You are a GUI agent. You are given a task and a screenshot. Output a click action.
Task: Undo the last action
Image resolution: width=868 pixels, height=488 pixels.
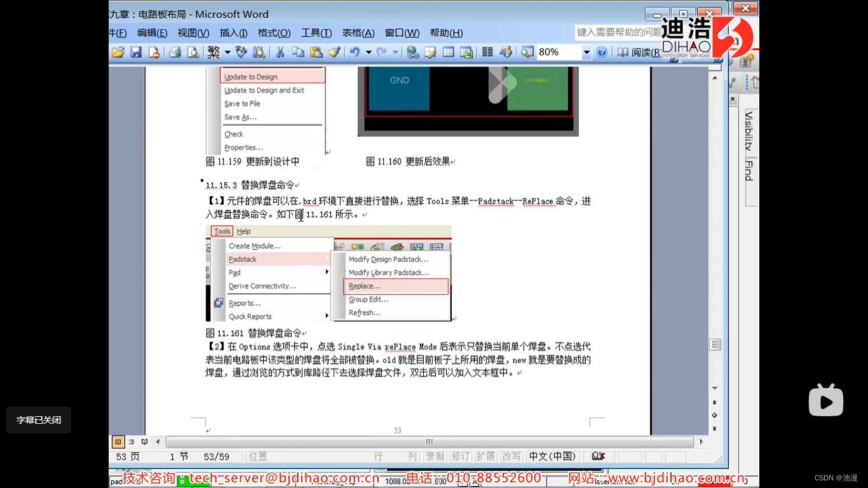(x=355, y=52)
